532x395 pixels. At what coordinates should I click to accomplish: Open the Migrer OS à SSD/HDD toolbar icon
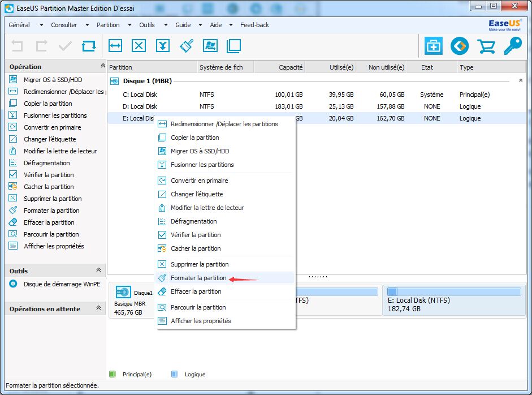[x=210, y=46]
